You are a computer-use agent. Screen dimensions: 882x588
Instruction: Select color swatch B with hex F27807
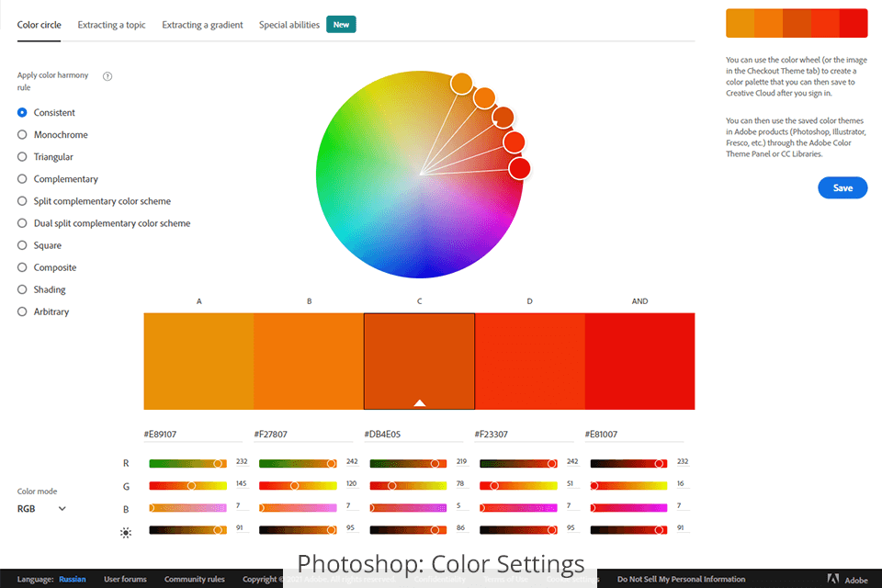tap(309, 361)
